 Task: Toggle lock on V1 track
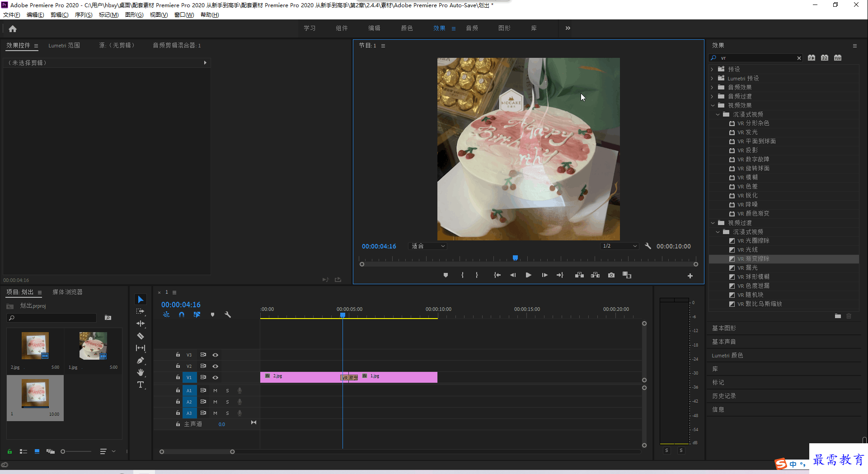click(178, 377)
